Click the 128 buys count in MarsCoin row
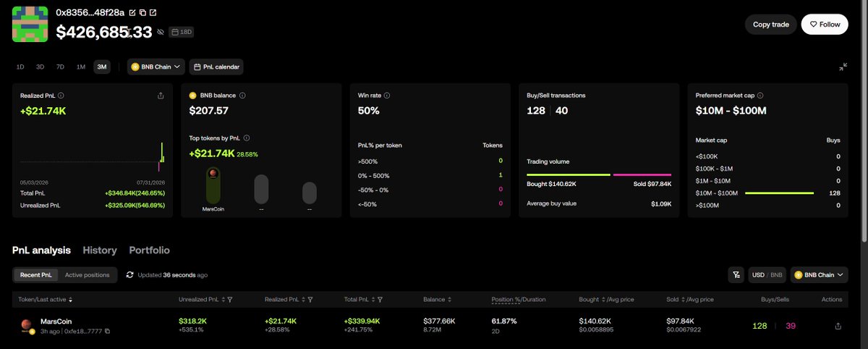Viewport: 868px width, 349px height. 759,326
